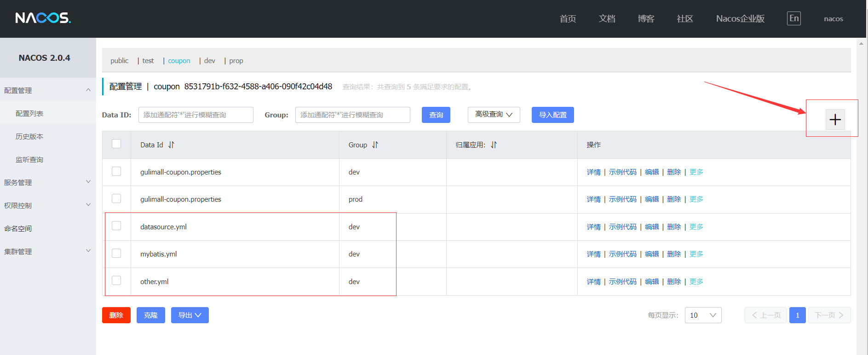Click the 克隆 button
Image resolution: width=868 pixels, height=355 pixels.
[150, 315]
